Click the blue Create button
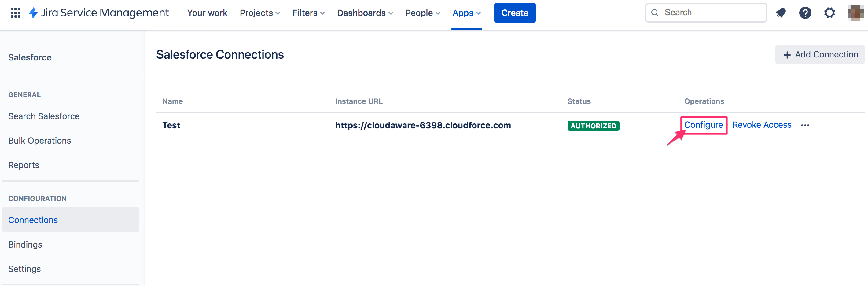This screenshot has width=868, height=286. pos(514,13)
